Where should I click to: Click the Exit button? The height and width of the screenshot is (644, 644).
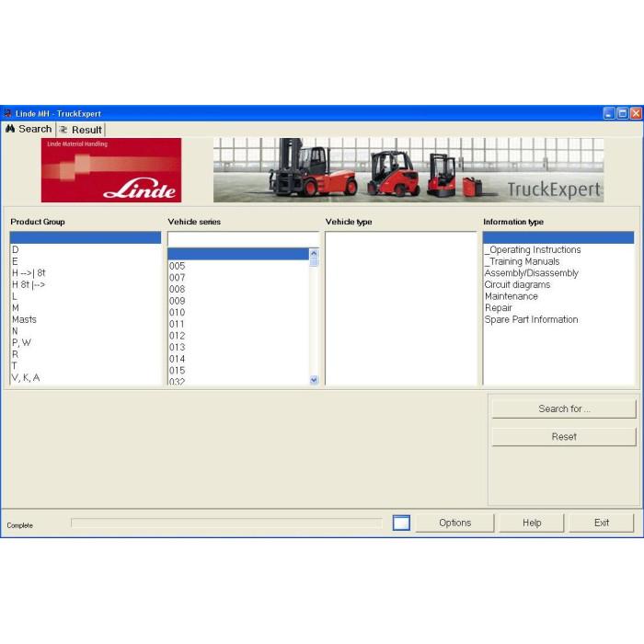[602, 523]
